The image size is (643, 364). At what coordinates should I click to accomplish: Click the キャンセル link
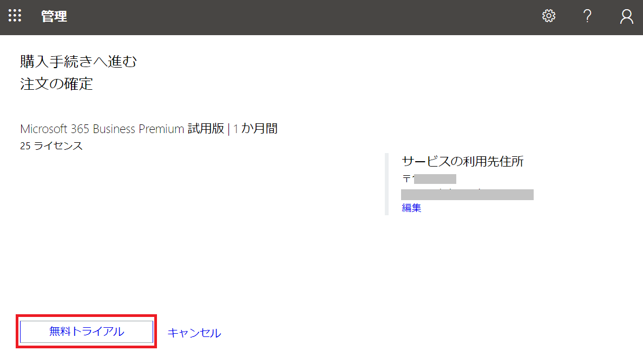pyautogui.click(x=194, y=333)
